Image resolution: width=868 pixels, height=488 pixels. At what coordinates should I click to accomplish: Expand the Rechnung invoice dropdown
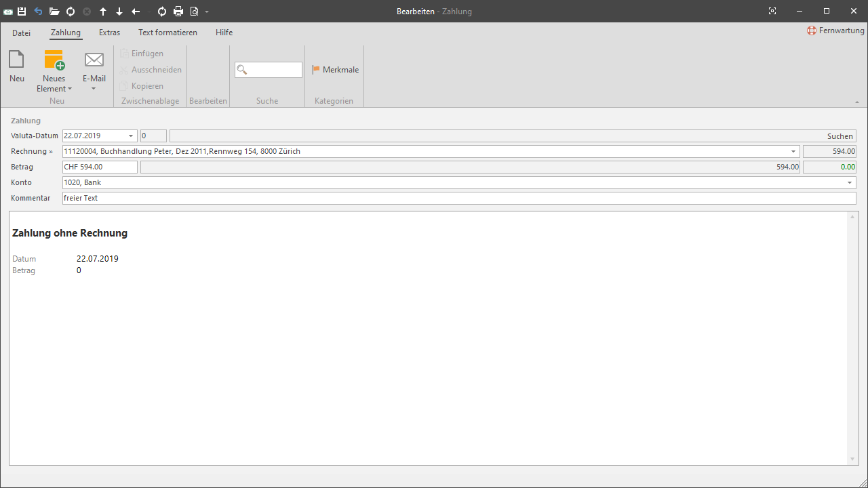tap(793, 152)
